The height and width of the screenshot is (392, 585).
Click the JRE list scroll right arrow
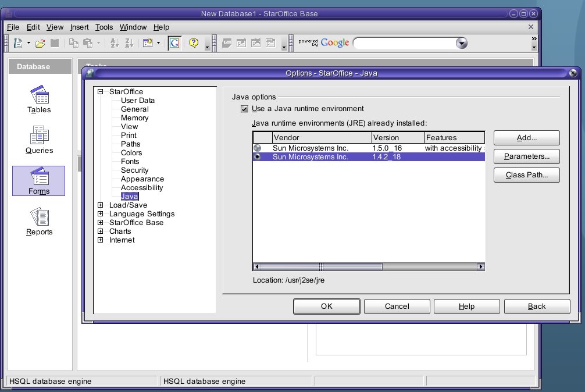point(481,267)
